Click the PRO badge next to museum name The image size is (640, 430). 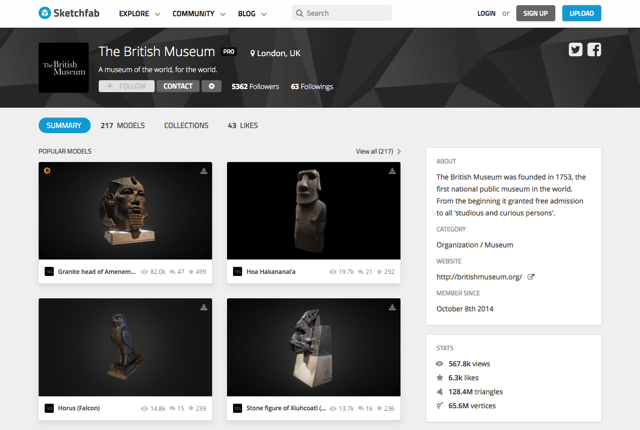coord(229,51)
